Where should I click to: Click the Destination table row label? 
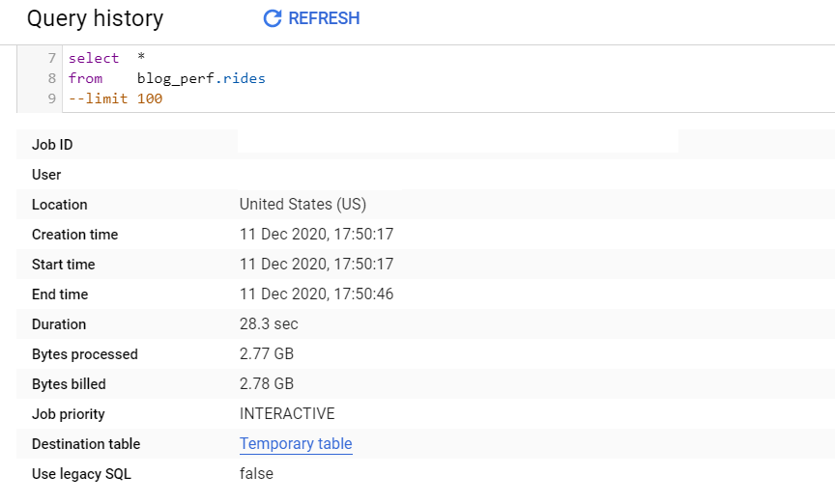pyautogui.click(x=86, y=444)
